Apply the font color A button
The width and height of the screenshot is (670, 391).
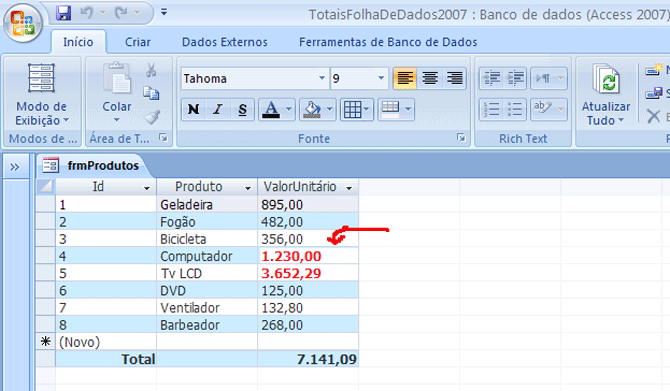271,109
